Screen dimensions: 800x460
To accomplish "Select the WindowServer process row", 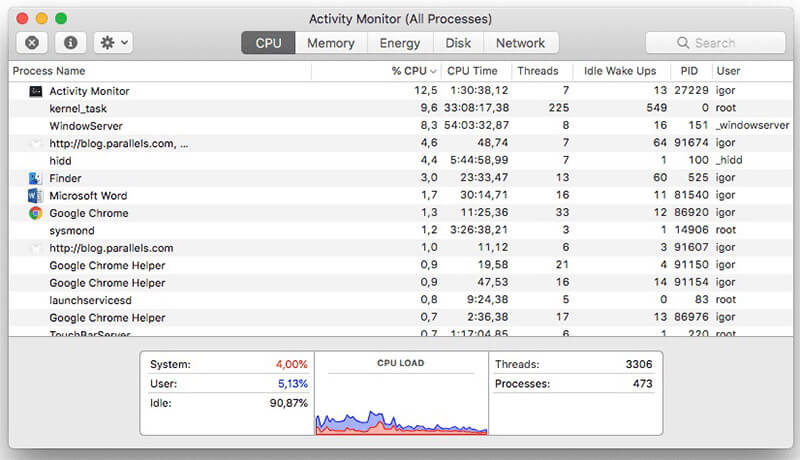I will [x=401, y=125].
